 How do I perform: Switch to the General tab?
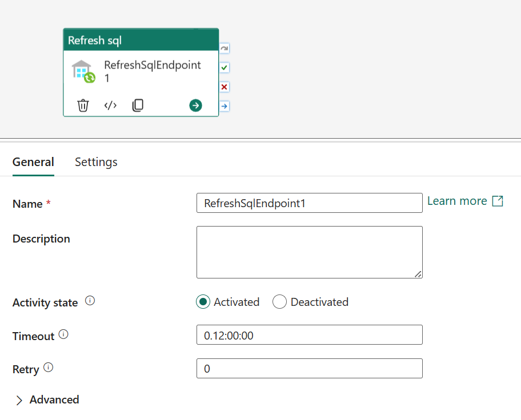(33, 162)
